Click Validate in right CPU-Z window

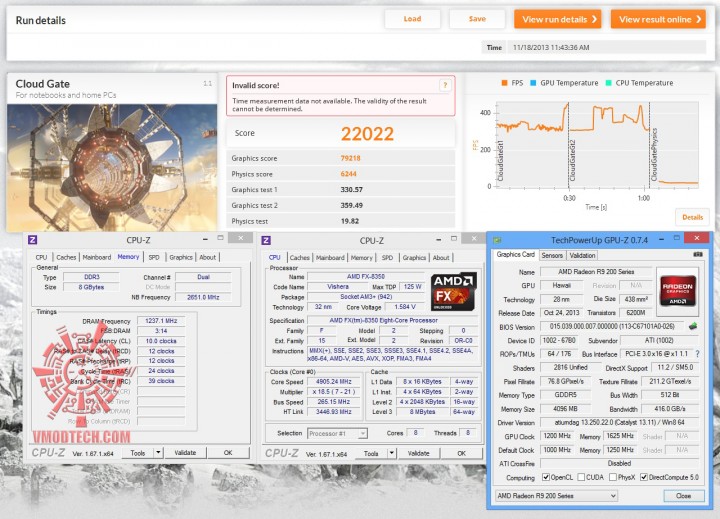pyautogui.click(x=418, y=453)
